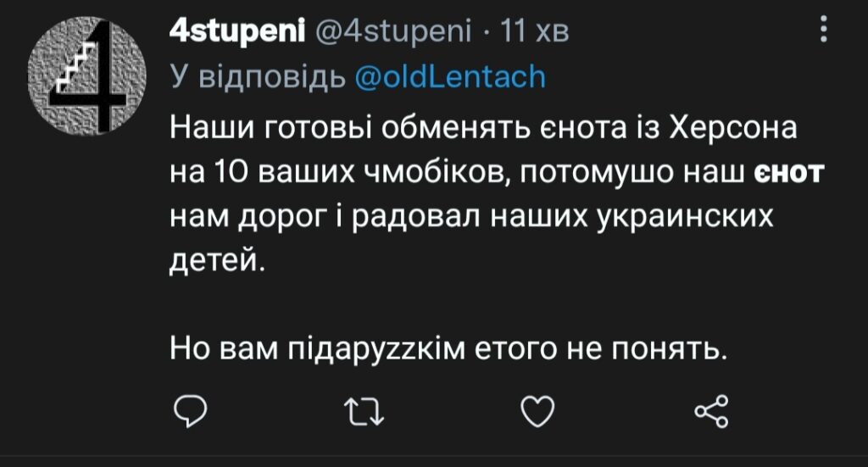Open the @oldLentach mention link
This screenshot has height=467, width=868.
click(448, 77)
